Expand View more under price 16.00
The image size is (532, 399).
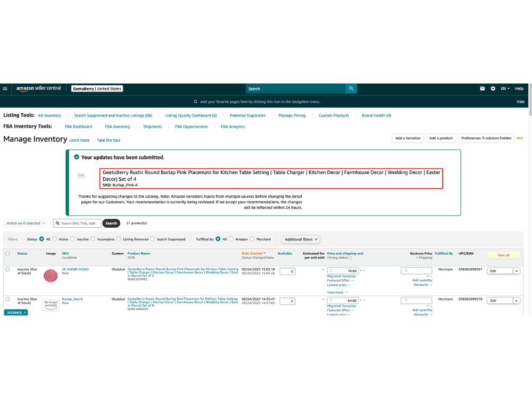coord(337,293)
